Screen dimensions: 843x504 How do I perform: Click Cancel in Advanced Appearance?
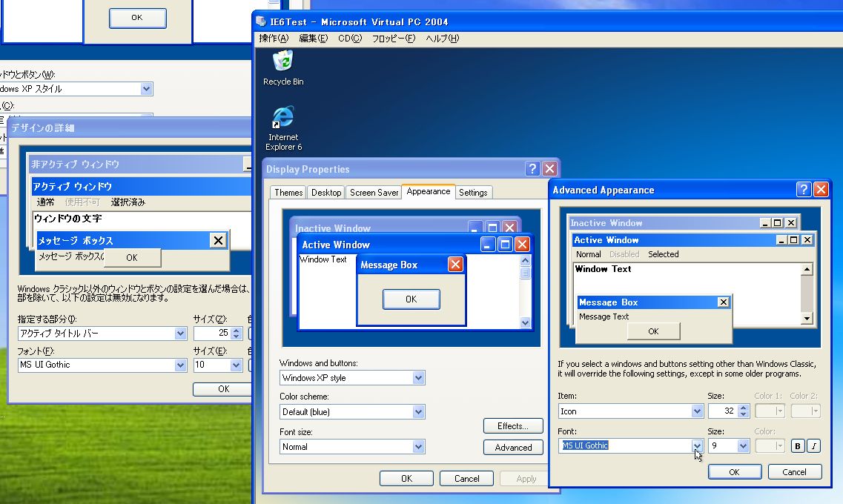[795, 472]
